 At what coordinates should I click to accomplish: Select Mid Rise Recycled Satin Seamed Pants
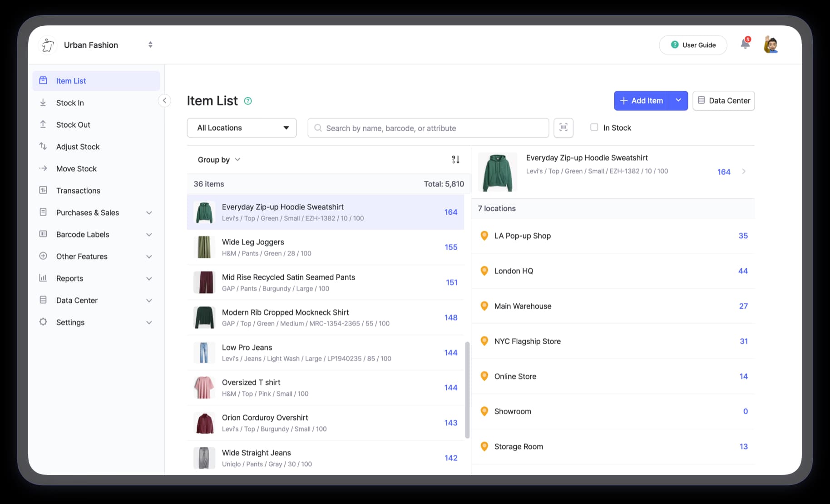326,282
